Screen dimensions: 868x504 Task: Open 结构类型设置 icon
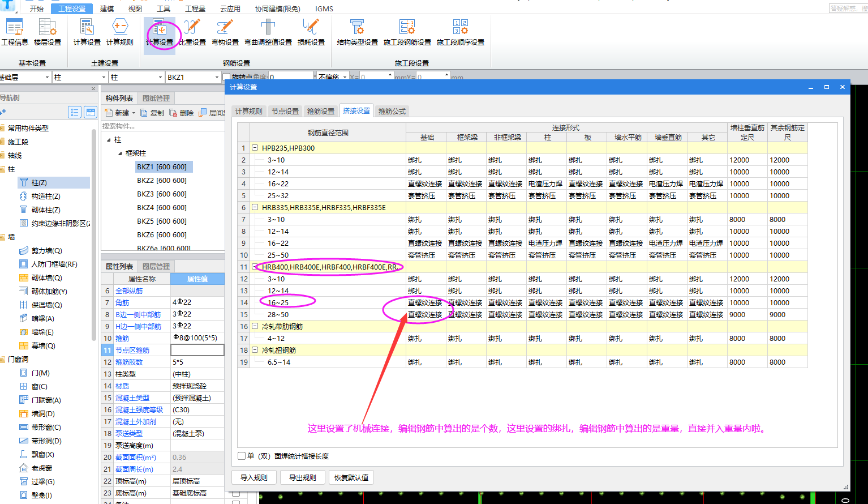point(358,32)
